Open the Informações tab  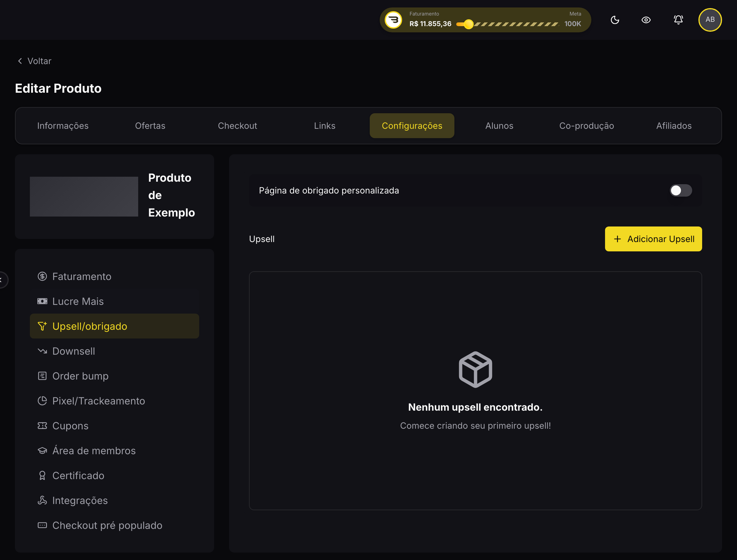point(63,126)
